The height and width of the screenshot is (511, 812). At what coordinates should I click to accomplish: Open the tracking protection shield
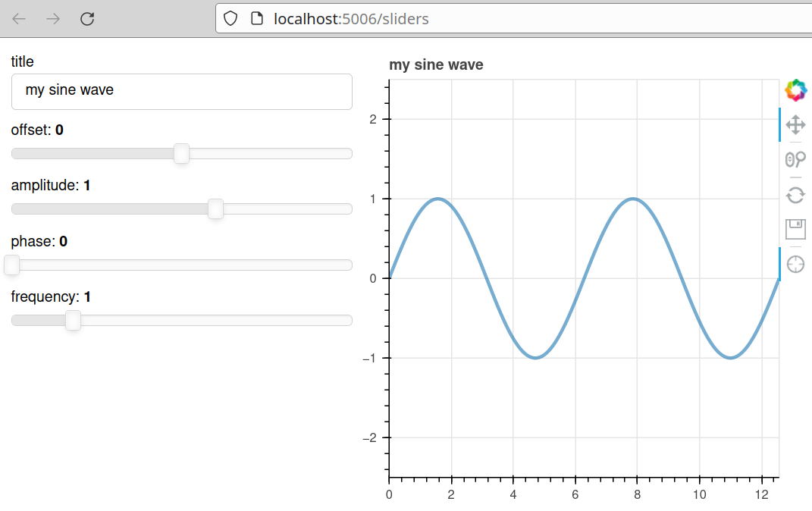230,19
